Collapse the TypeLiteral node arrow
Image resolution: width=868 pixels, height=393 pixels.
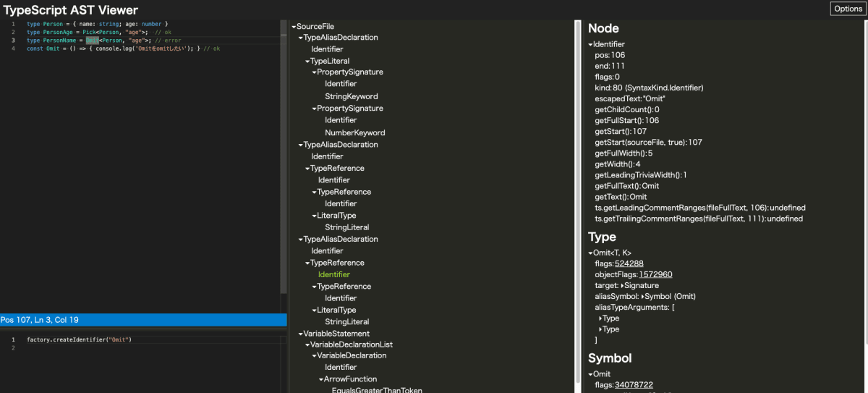(307, 62)
